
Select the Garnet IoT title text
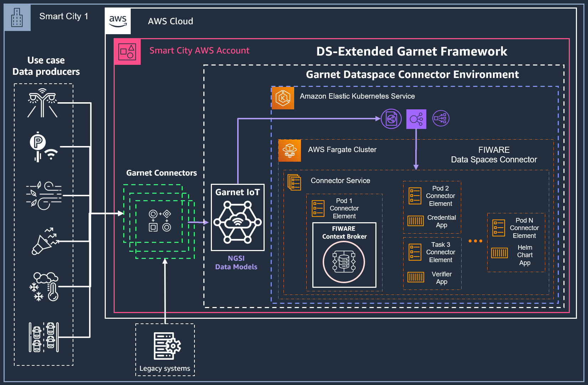(238, 192)
